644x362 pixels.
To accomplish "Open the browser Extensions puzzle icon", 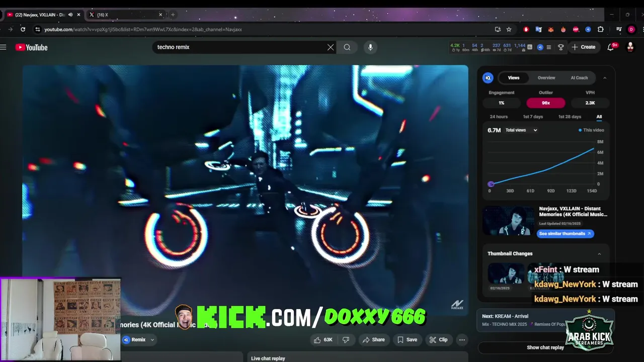I will click(600, 29).
